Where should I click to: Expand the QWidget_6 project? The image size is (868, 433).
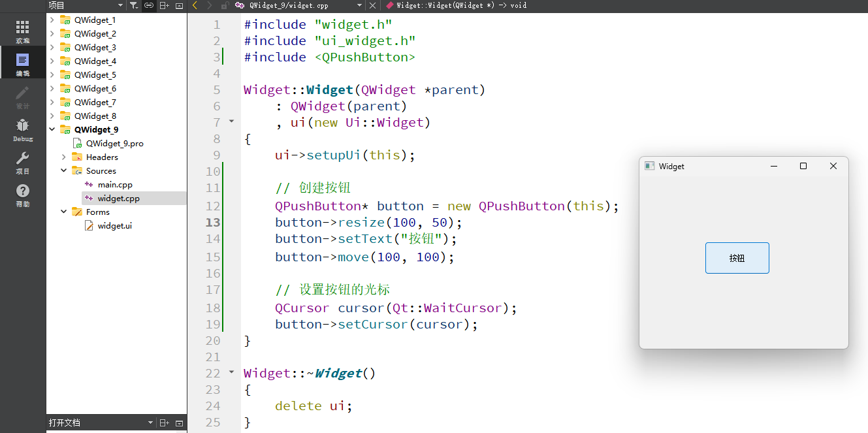[x=52, y=88]
